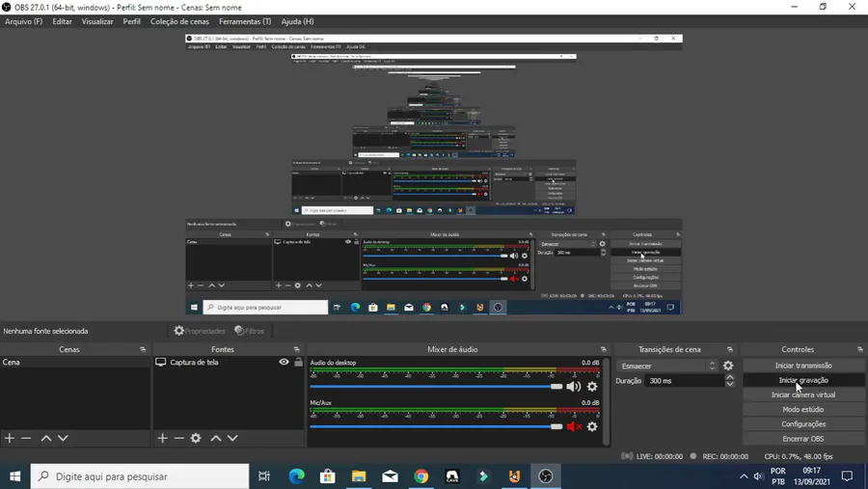Move scene up in Cenas panel
This screenshot has height=489, width=868.
tap(46, 438)
